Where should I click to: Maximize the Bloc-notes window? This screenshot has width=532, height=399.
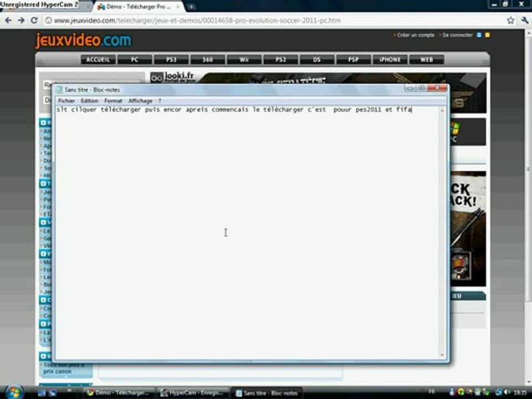(x=421, y=88)
